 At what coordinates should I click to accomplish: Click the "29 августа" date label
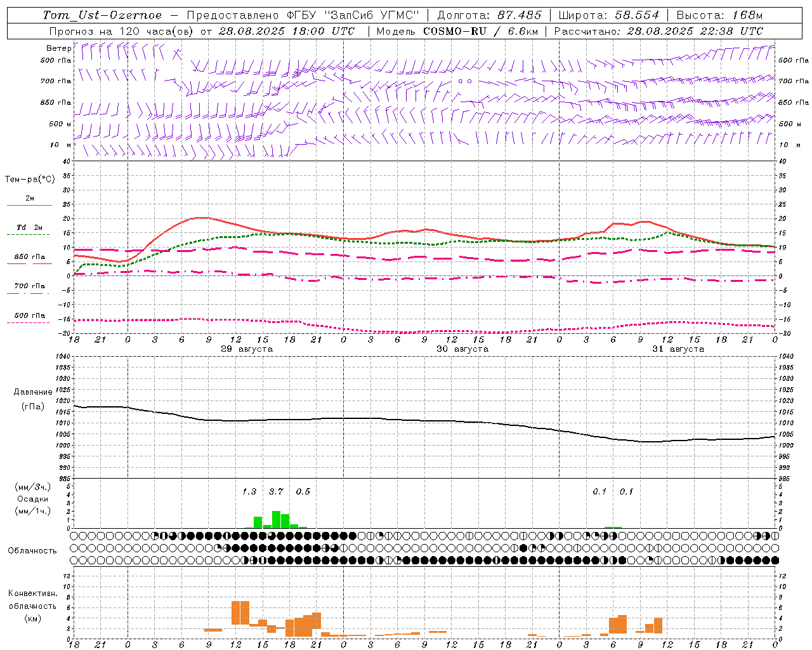tap(247, 349)
